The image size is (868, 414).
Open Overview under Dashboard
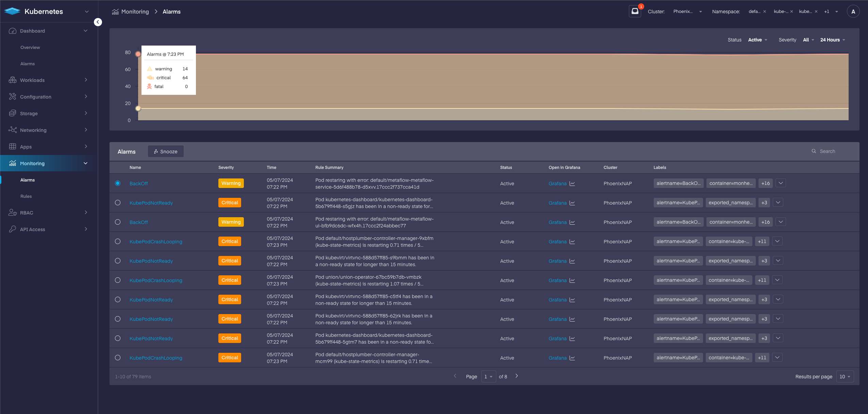pos(30,47)
